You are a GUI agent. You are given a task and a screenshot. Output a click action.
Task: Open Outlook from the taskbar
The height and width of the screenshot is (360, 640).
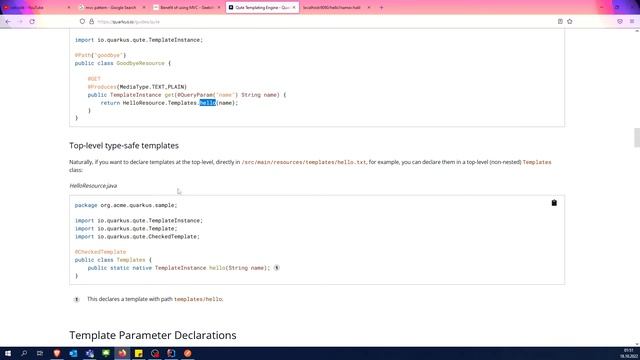pos(73,353)
